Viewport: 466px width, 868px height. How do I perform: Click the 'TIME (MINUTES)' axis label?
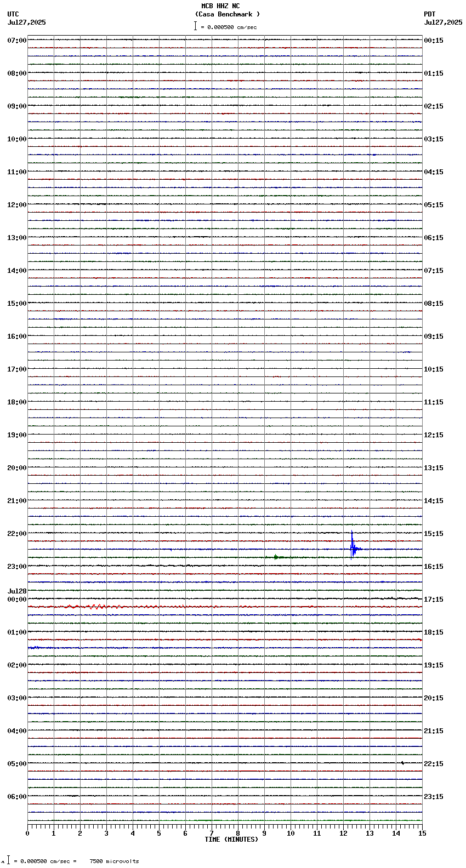[231, 840]
